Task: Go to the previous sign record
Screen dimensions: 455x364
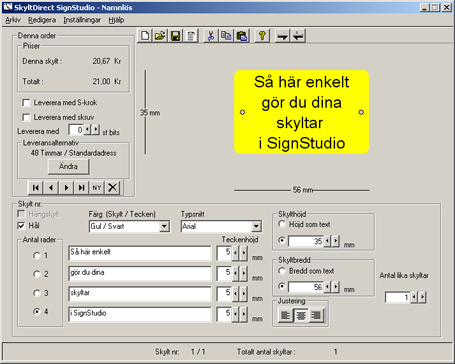Action: pyautogui.click(x=51, y=188)
